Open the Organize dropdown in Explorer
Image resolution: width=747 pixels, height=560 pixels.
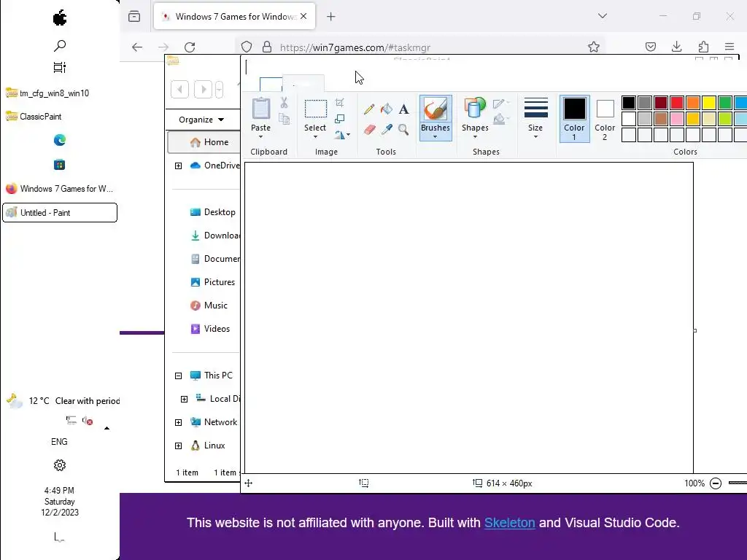click(x=201, y=120)
